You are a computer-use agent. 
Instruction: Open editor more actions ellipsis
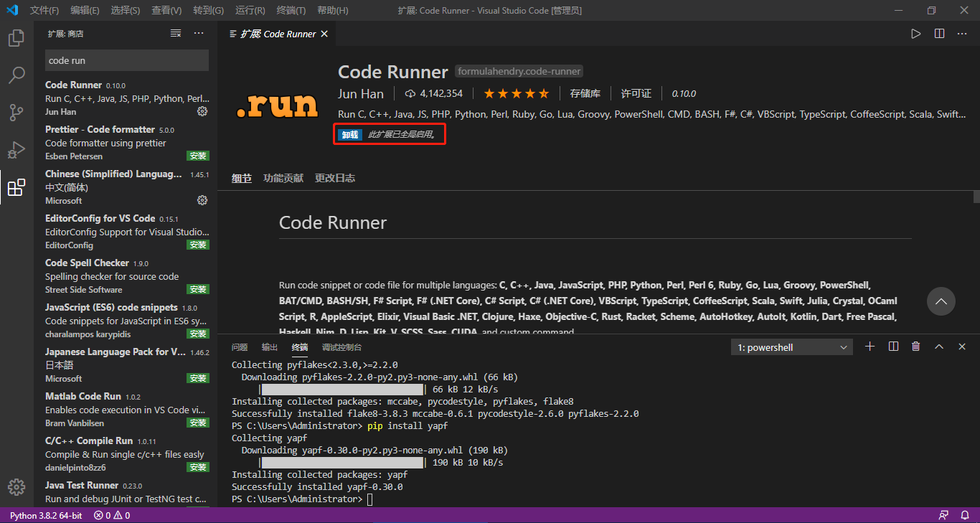pyautogui.click(x=963, y=34)
